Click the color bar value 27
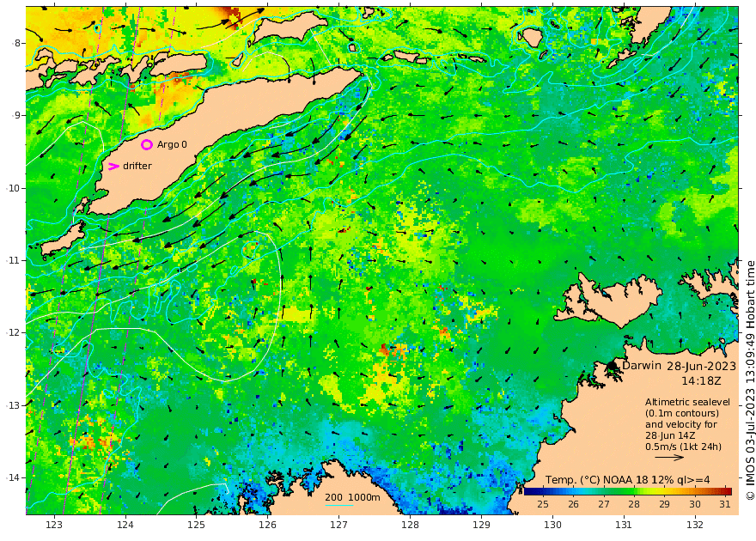Viewport: 756px width, 541px height. coord(604,504)
